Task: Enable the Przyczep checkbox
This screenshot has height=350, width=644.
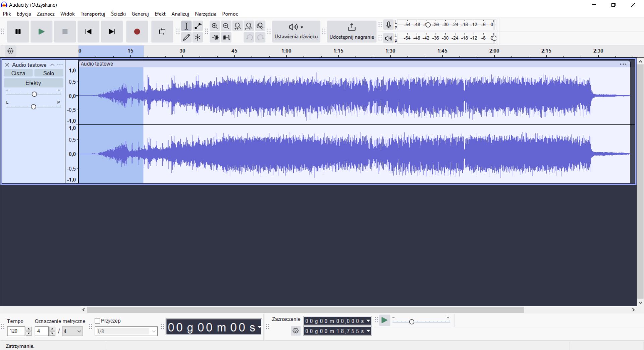Action: coord(97,321)
